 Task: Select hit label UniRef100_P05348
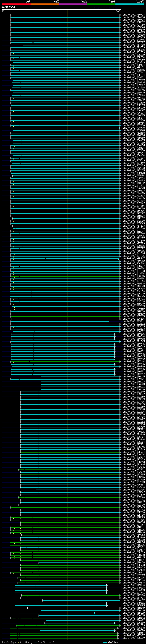coord(134,582)
